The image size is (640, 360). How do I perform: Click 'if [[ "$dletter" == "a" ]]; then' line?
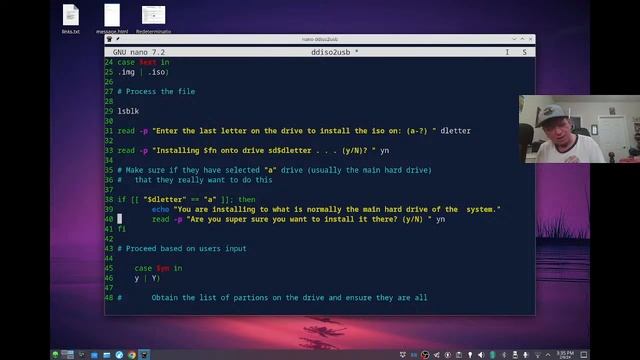187,200
